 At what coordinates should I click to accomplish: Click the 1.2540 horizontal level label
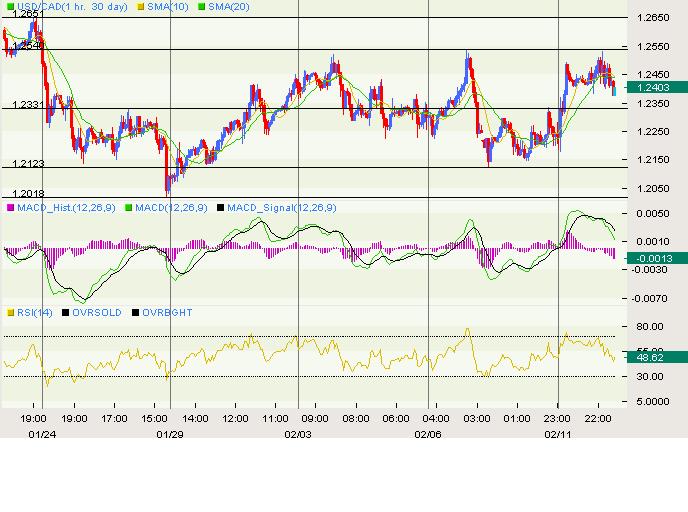click(29, 46)
